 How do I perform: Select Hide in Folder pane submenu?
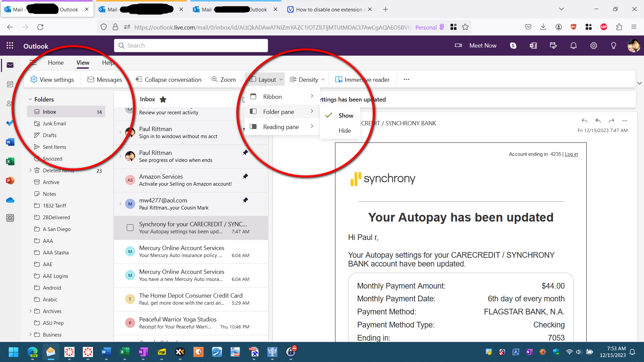click(x=344, y=130)
